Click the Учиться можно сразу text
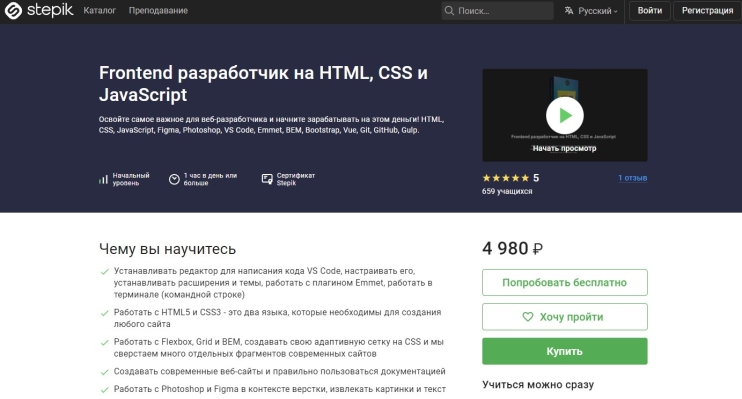 [x=538, y=384]
